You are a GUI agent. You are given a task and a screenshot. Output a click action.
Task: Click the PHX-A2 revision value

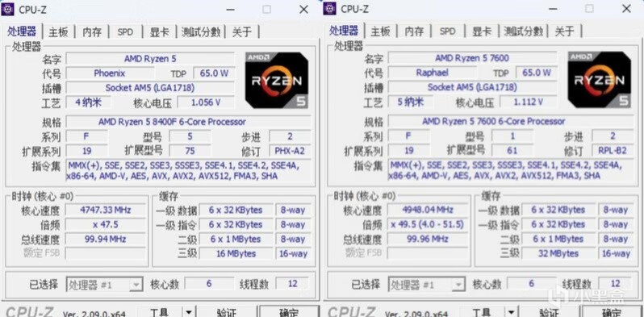click(290, 151)
